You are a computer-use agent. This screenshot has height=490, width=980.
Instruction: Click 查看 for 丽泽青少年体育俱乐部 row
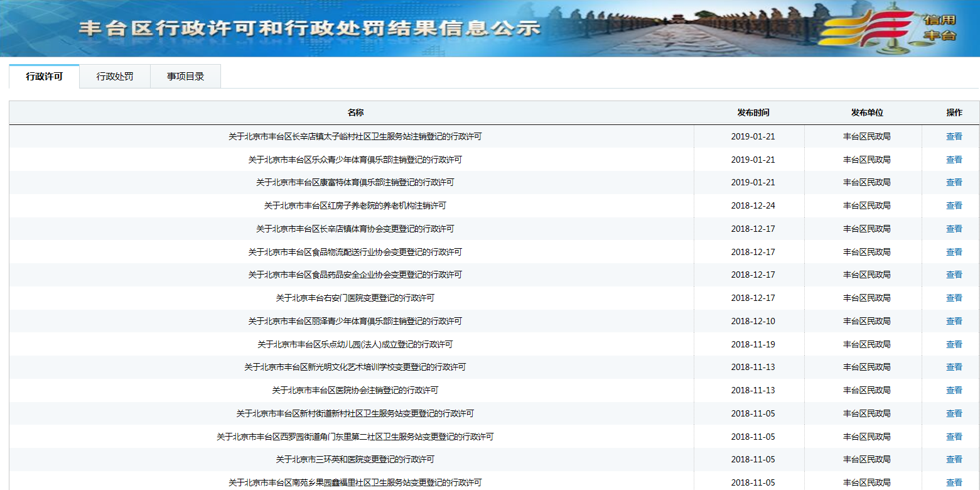click(954, 321)
